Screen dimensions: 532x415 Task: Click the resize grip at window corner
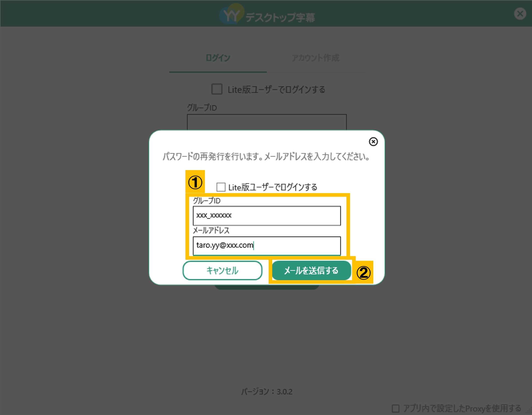click(530, 412)
